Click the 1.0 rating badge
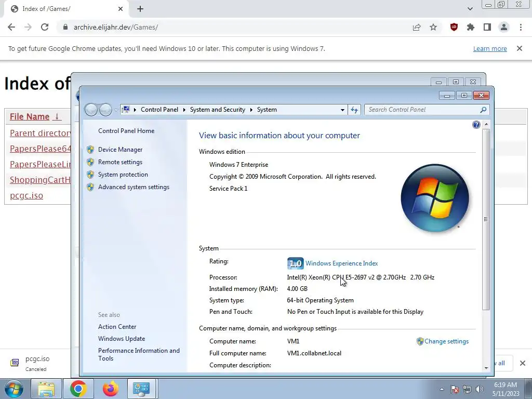 (295, 263)
